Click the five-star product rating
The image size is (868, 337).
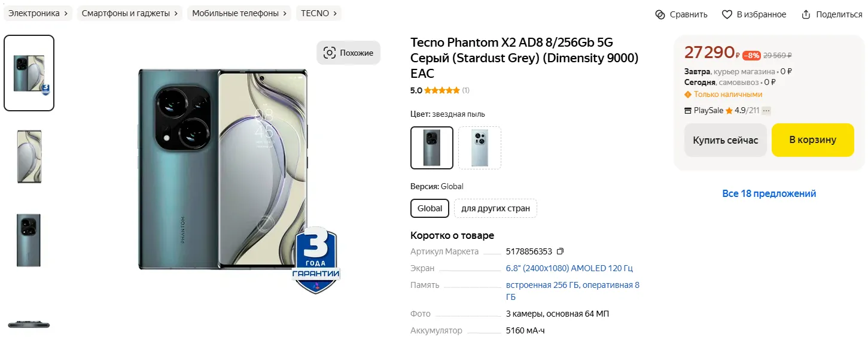(x=442, y=90)
